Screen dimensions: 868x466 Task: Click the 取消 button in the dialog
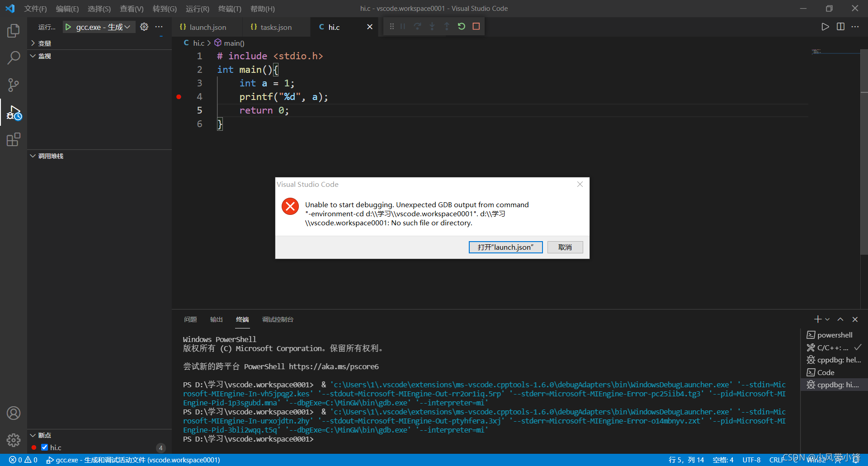click(x=565, y=247)
